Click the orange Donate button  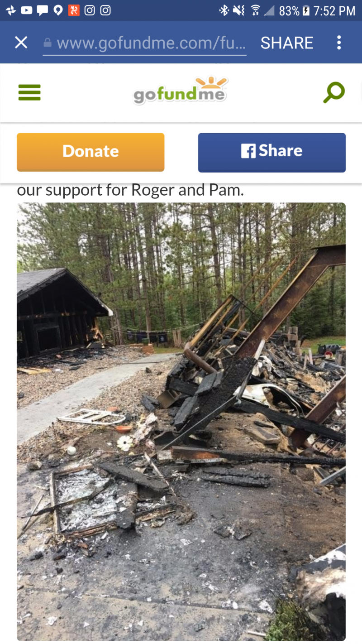click(90, 152)
